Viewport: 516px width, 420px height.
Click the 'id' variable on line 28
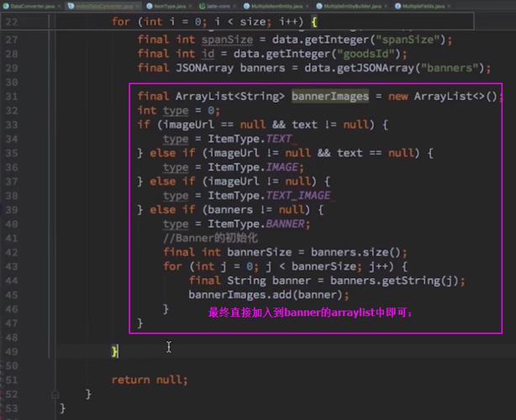point(208,54)
